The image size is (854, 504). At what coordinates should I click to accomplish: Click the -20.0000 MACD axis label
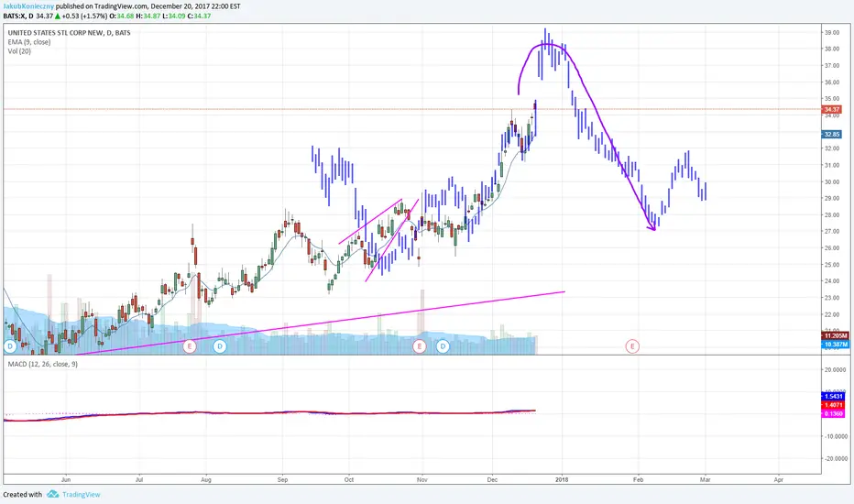(835, 459)
